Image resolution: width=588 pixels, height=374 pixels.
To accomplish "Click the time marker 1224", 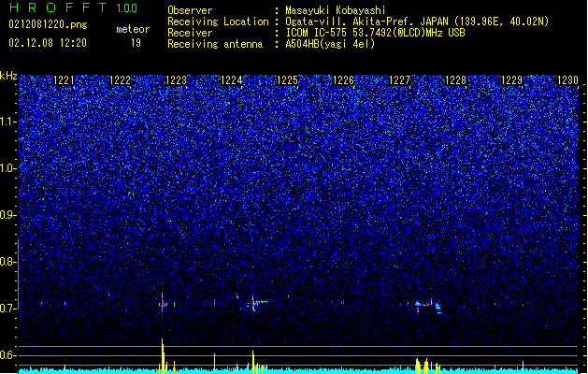I will coord(232,80).
